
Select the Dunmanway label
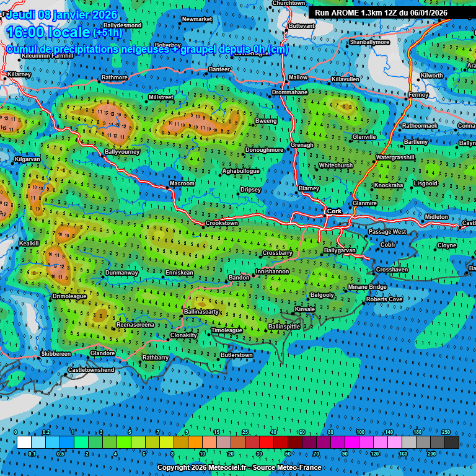coord(121,273)
